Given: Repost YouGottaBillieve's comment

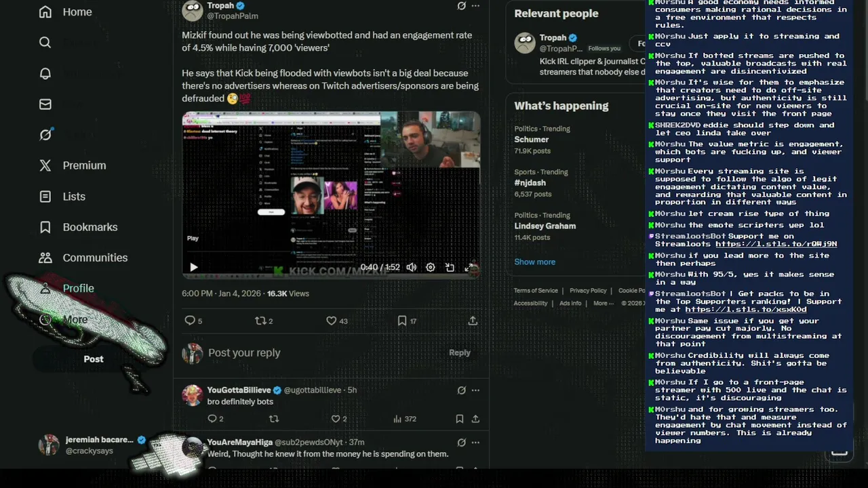Looking at the screenshot, I should coord(274,419).
